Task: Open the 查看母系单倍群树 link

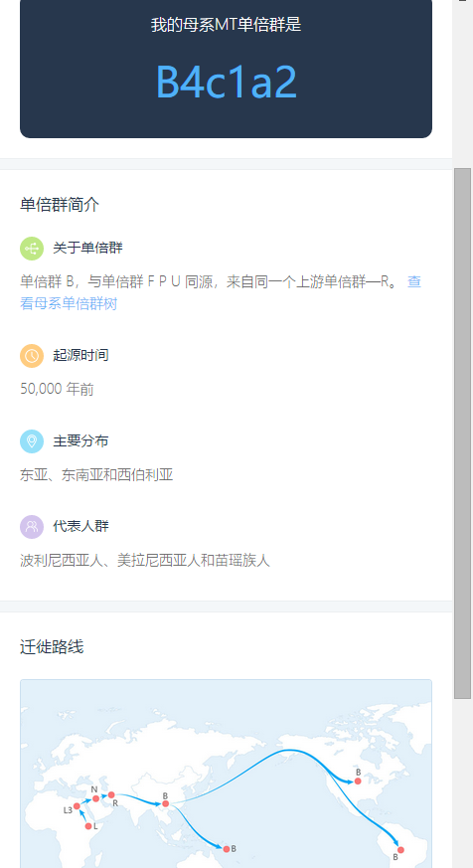Action: click(221, 292)
